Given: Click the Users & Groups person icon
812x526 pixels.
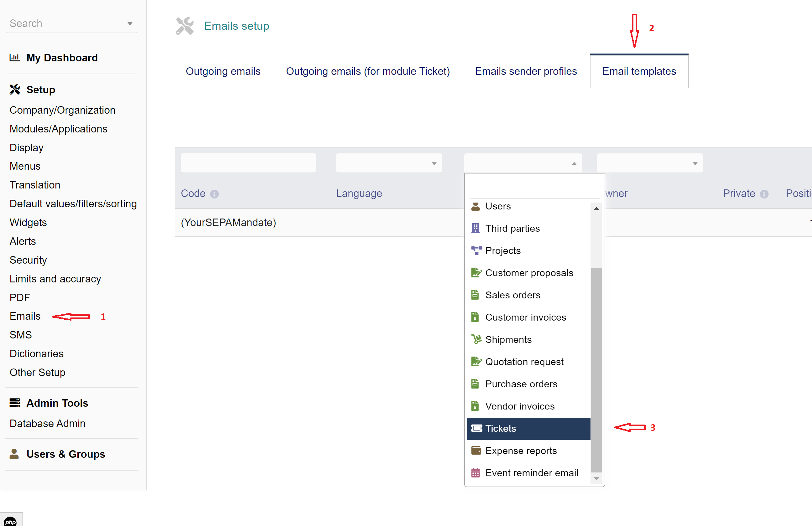Looking at the screenshot, I should [14, 454].
